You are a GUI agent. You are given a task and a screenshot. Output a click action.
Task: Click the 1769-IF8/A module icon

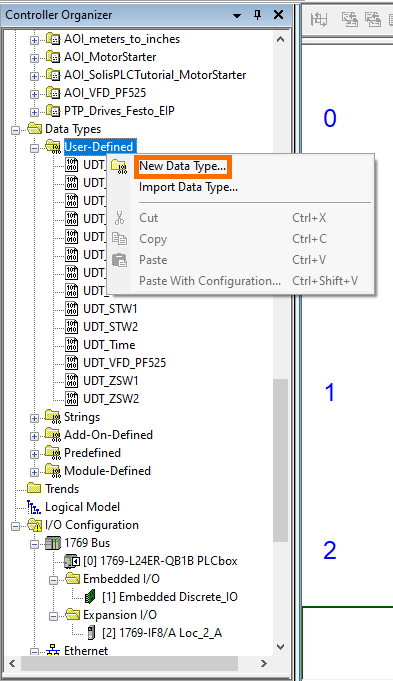point(91,633)
